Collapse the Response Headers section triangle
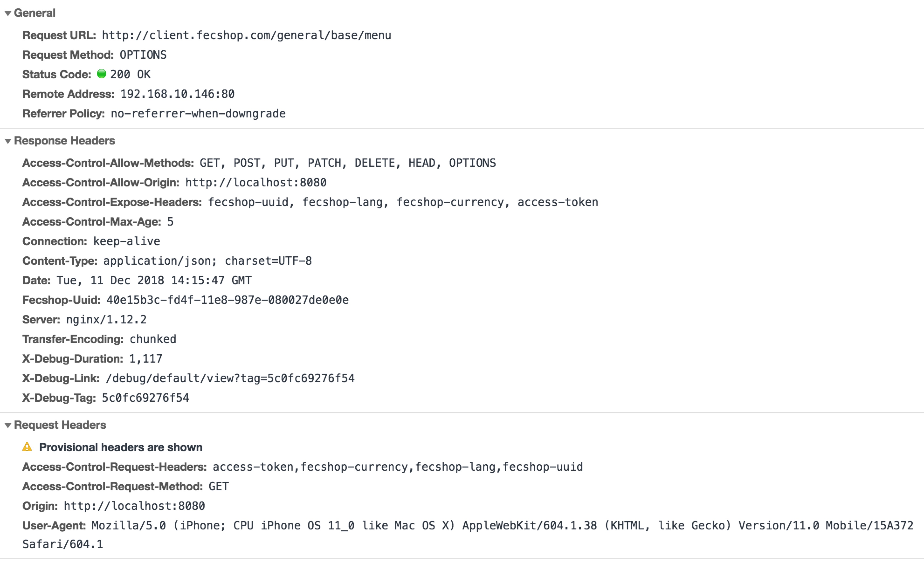This screenshot has height=563, width=924. 7,141
